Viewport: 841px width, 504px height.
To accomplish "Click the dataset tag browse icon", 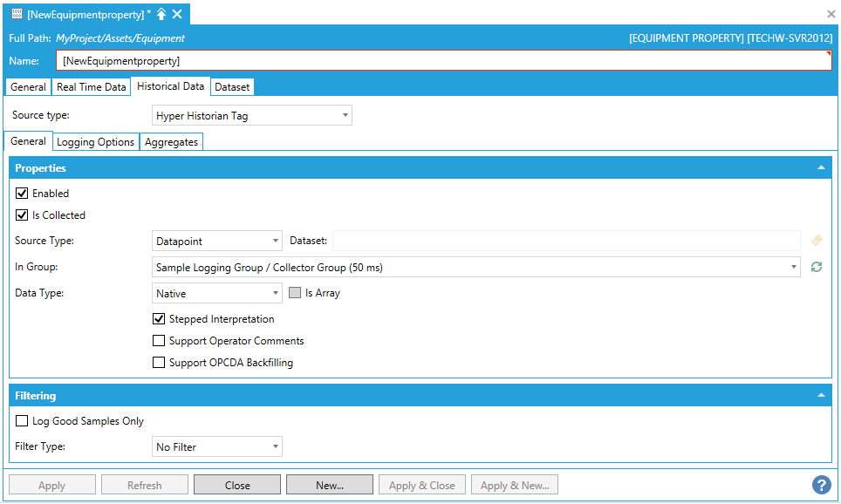I will click(x=817, y=241).
